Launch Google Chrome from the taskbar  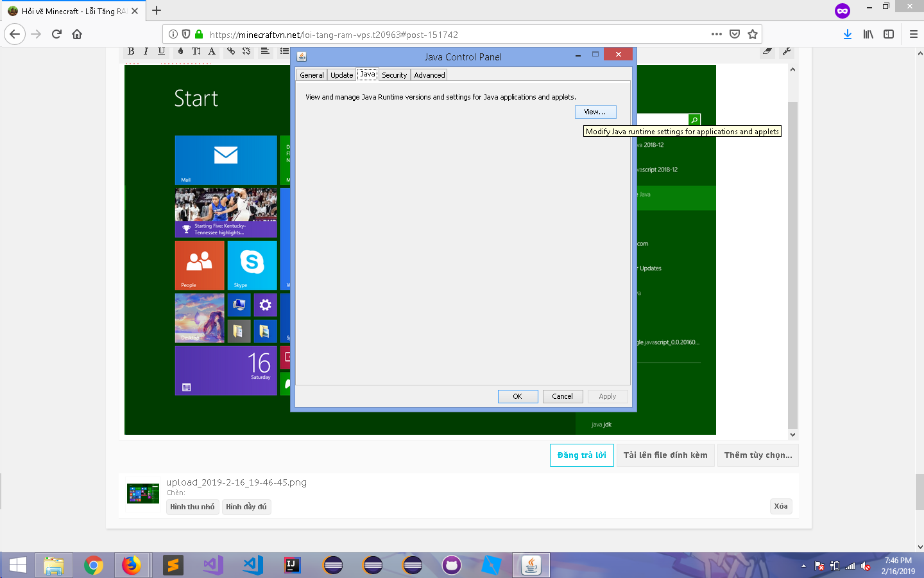(x=94, y=565)
